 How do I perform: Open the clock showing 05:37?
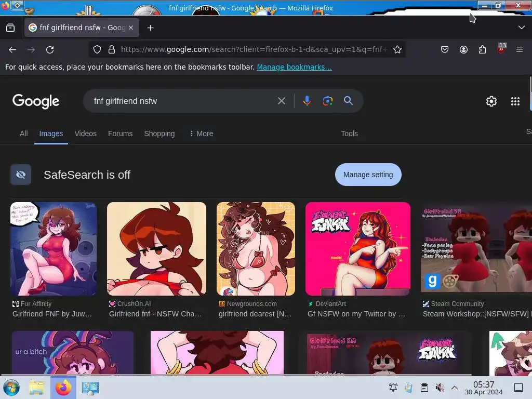click(x=484, y=388)
